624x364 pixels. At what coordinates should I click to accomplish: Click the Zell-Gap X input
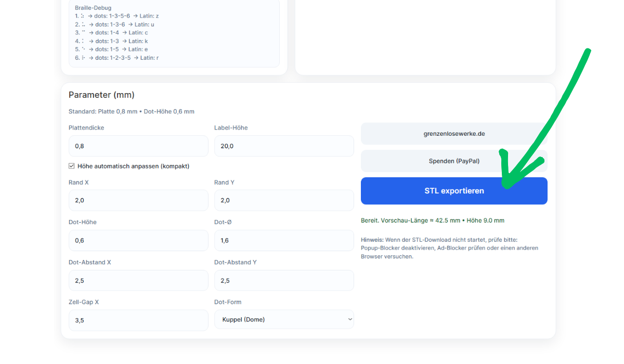138,320
